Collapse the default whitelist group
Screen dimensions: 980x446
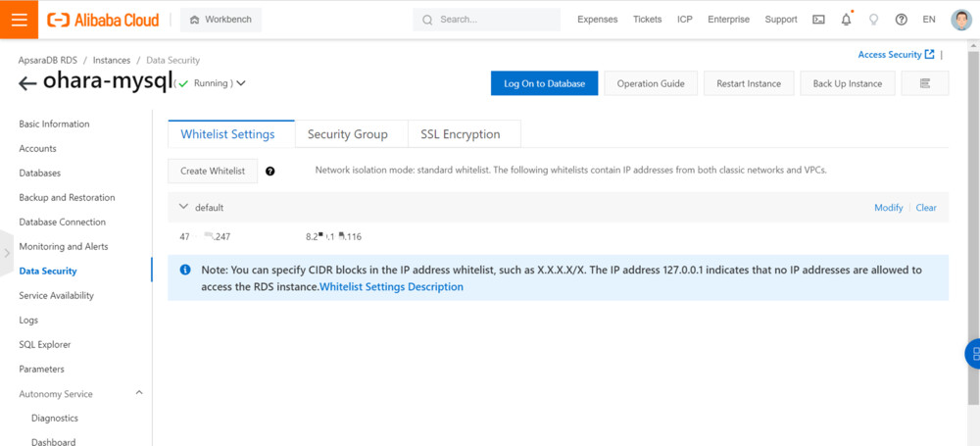183,208
